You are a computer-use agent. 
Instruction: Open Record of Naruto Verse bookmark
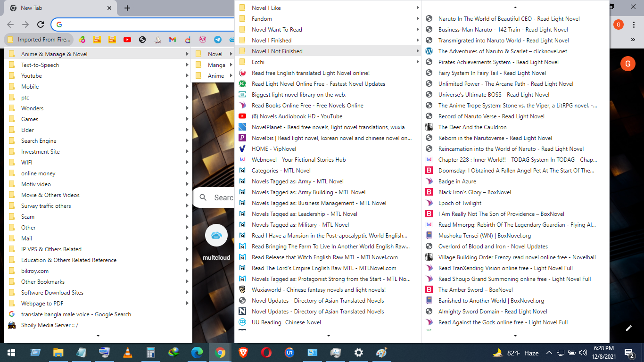tap(515, 116)
